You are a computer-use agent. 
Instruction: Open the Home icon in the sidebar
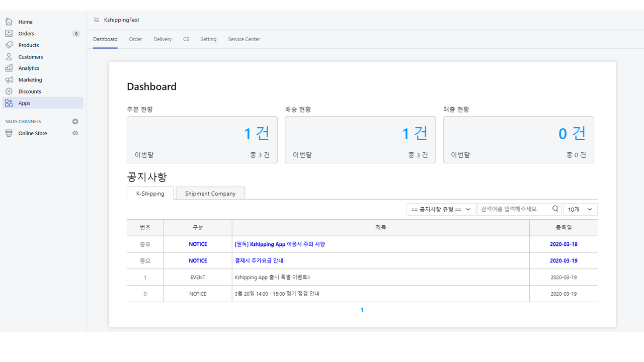(9, 22)
